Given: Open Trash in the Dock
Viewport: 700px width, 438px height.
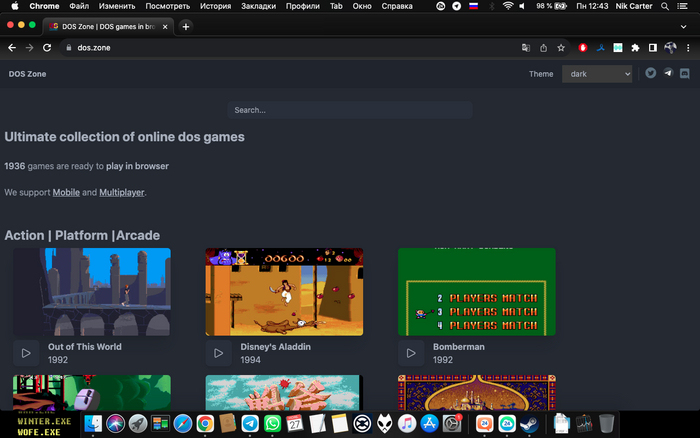Looking at the screenshot, I should point(606,423).
